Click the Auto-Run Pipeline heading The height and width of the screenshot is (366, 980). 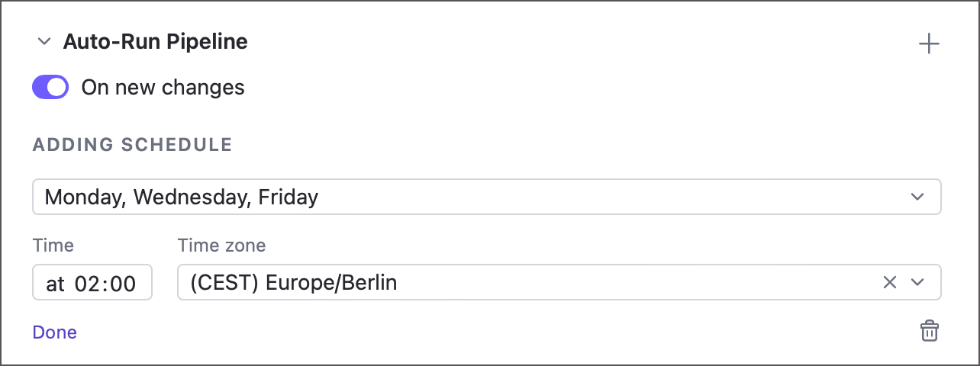(155, 42)
